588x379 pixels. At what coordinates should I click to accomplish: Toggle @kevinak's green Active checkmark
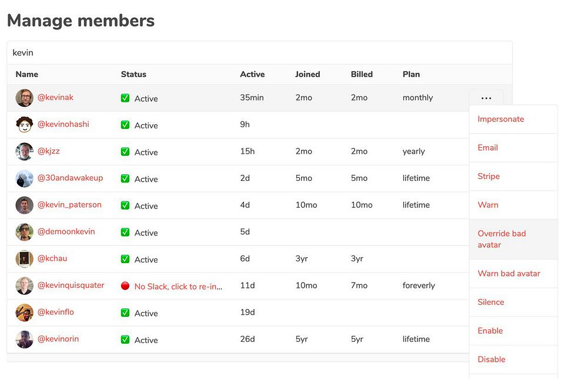pyautogui.click(x=125, y=98)
